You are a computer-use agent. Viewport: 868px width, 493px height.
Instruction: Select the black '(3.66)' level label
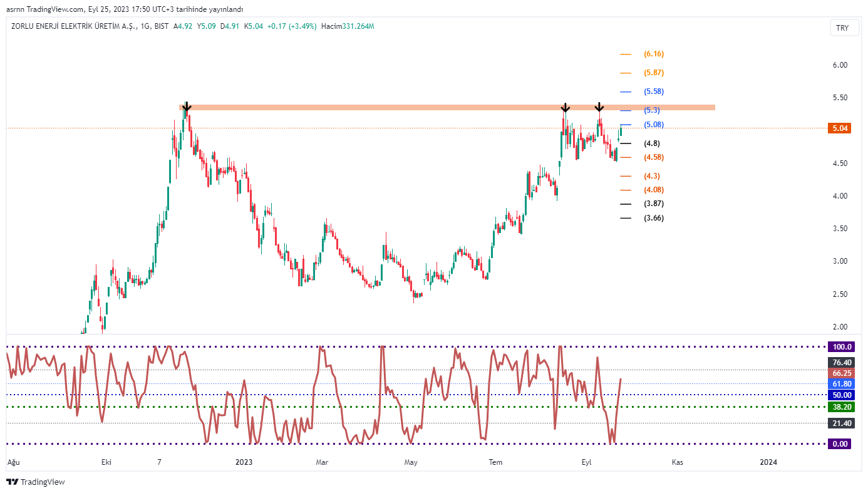point(654,218)
